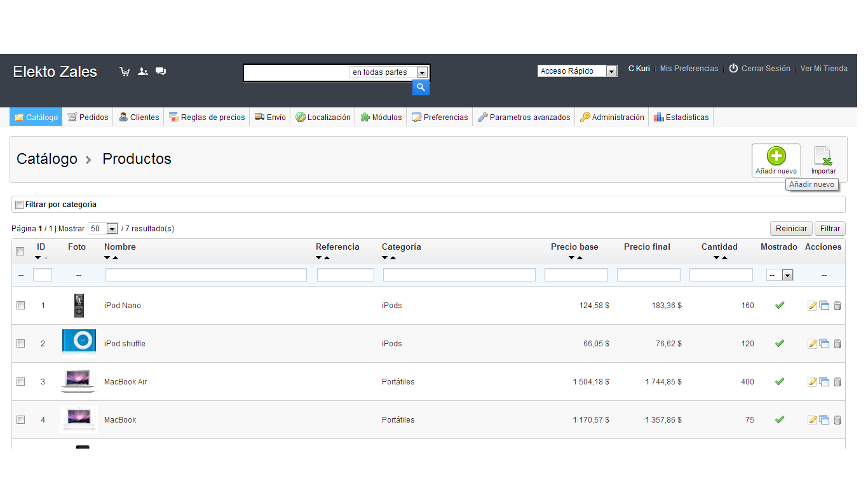Click the ID filter input field

coord(43,275)
